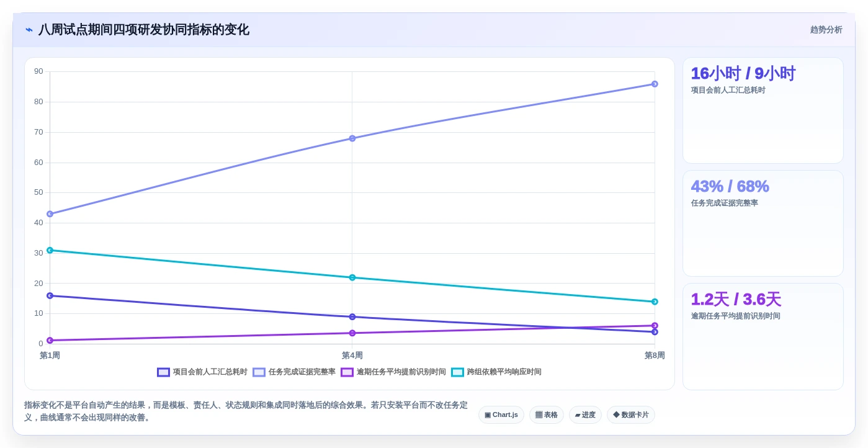
Task: Click the 表格 tag chip
Action: 547,414
